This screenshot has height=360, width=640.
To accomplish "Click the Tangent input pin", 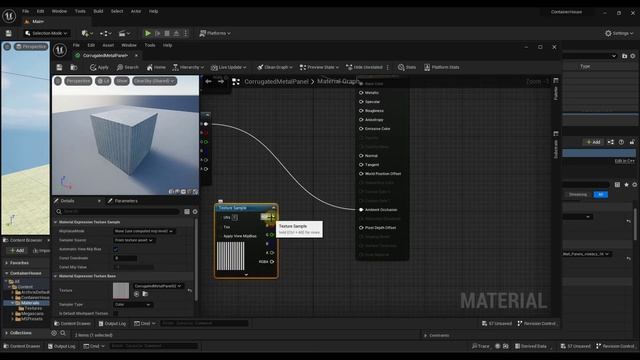I will 361,164.
